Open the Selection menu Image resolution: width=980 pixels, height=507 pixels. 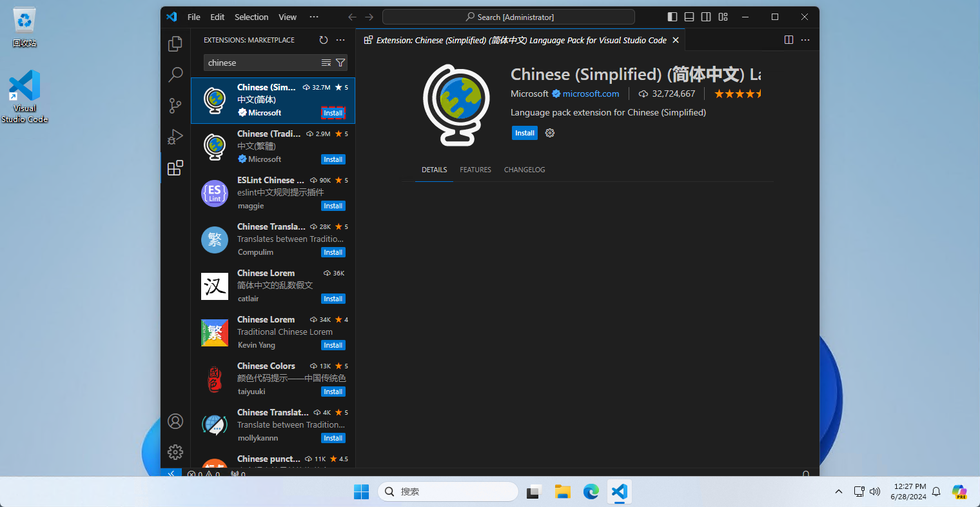[x=251, y=17]
